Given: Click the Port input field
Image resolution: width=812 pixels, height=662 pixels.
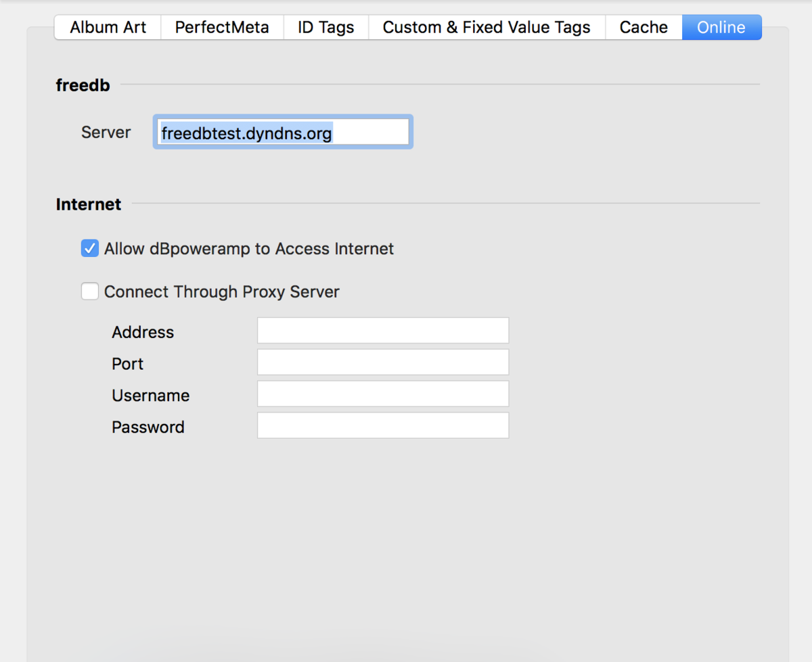Looking at the screenshot, I should 382,362.
